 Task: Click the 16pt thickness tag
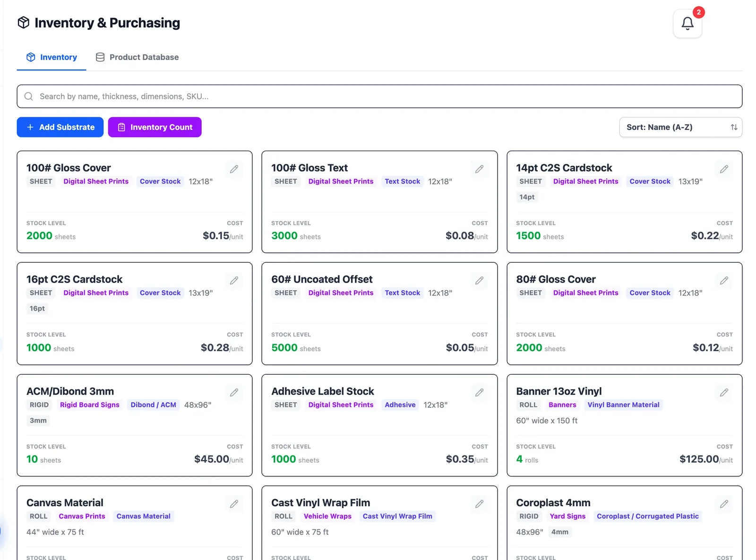[x=37, y=309]
